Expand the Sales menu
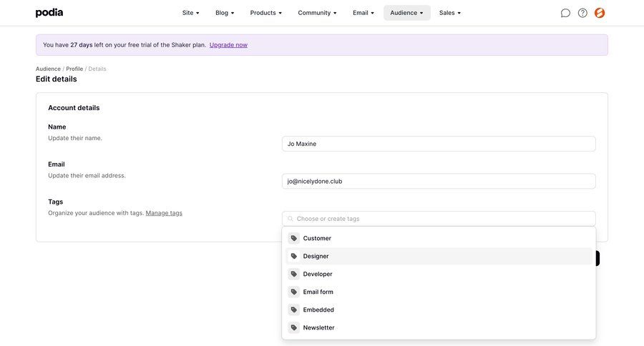 click(450, 13)
